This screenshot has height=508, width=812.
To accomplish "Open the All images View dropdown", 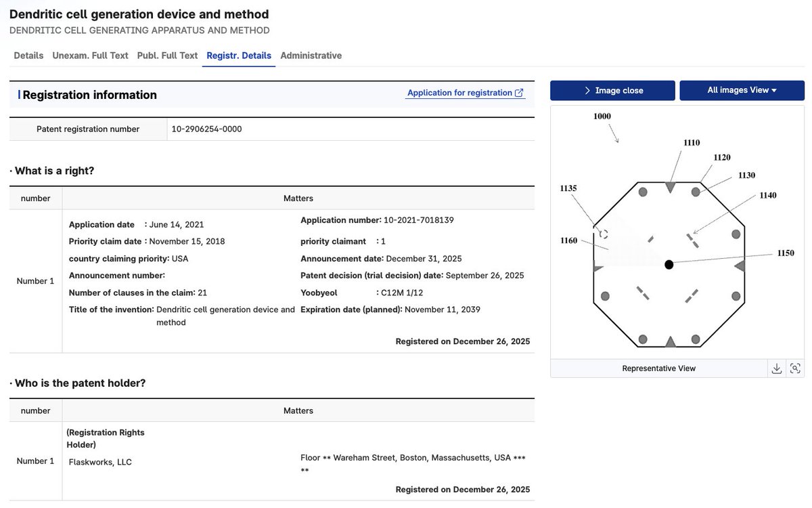I will (x=742, y=90).
